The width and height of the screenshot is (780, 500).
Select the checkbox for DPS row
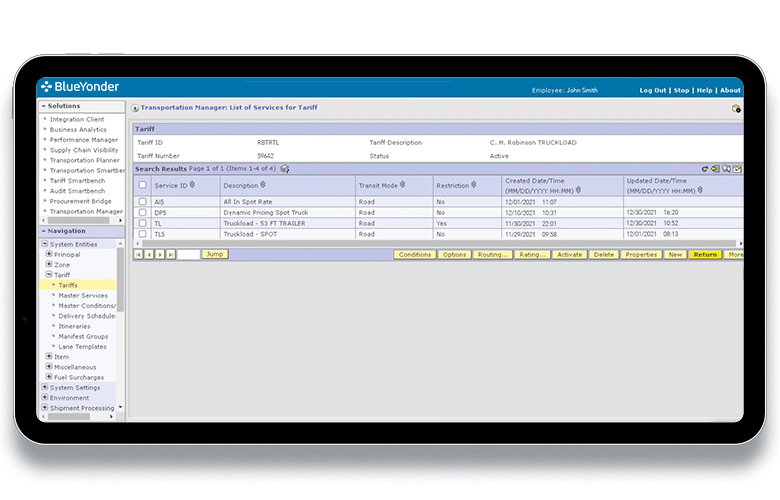(x=143, y=212)
